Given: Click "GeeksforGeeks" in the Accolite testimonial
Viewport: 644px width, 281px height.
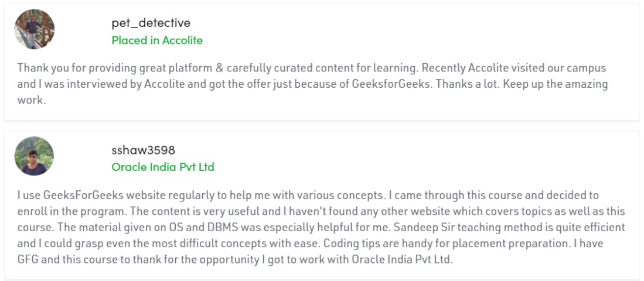Looking at the screenshot, I should [x=384, y=84].
